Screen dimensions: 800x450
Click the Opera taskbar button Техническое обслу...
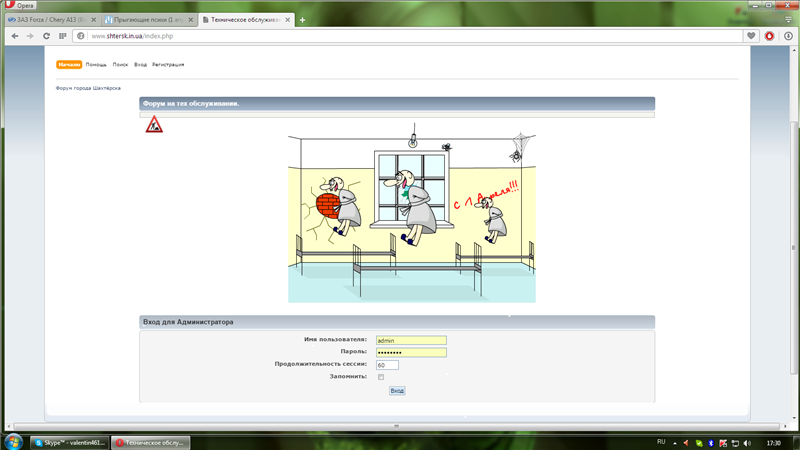click(x=151, y=443)
